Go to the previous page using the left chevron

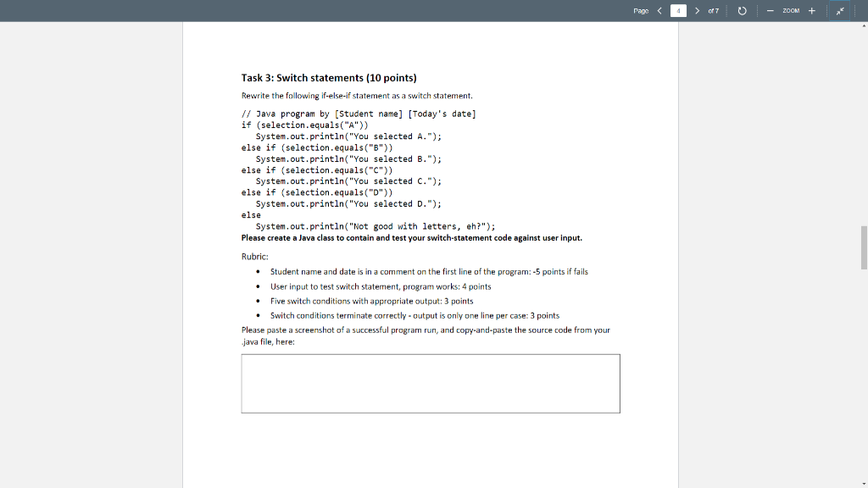tap(659, 10)
